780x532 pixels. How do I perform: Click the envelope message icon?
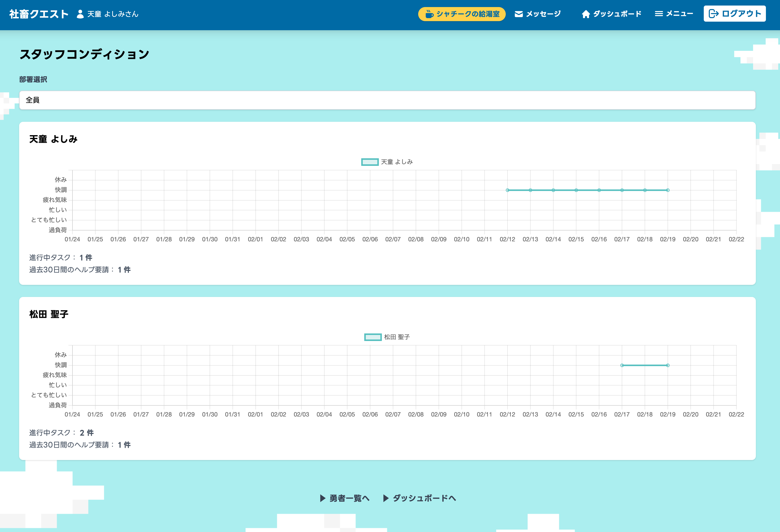(x=519, y=14)
